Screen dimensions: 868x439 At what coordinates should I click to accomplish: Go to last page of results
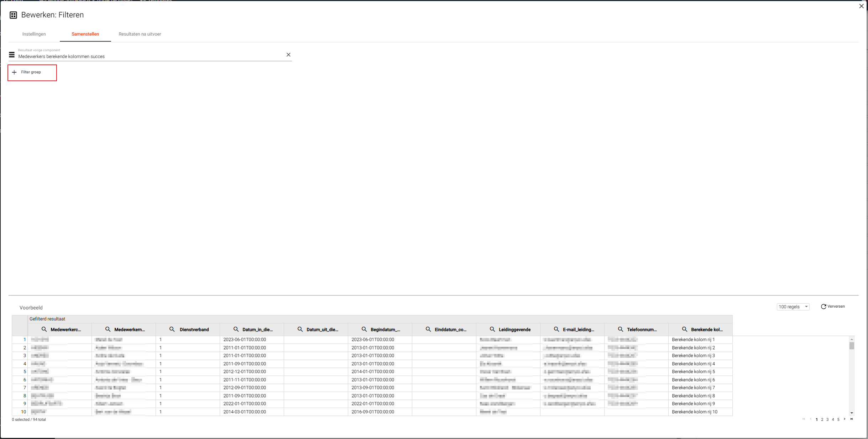click(x=852, y=419)
